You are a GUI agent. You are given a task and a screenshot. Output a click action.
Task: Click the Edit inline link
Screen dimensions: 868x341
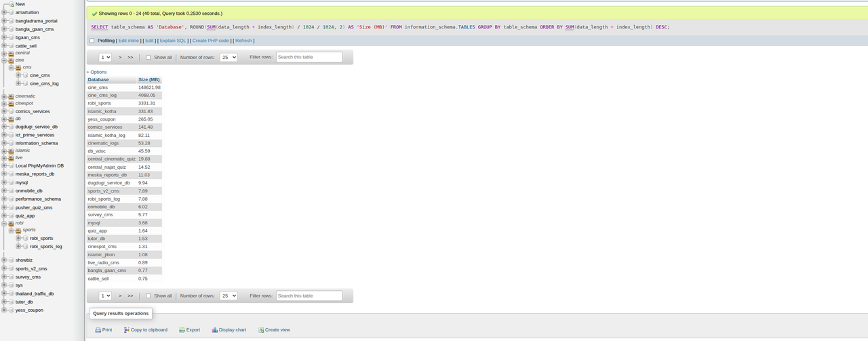click(129, 41)
